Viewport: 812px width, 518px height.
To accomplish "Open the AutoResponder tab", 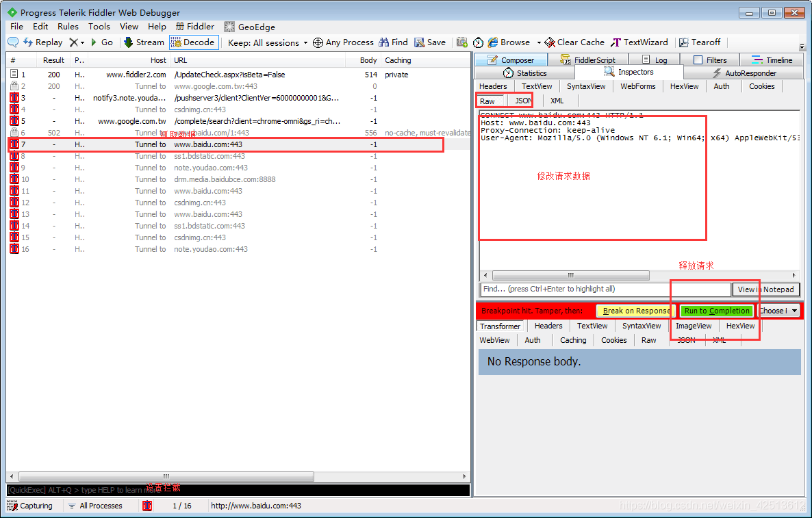I will tap(744, 73).
